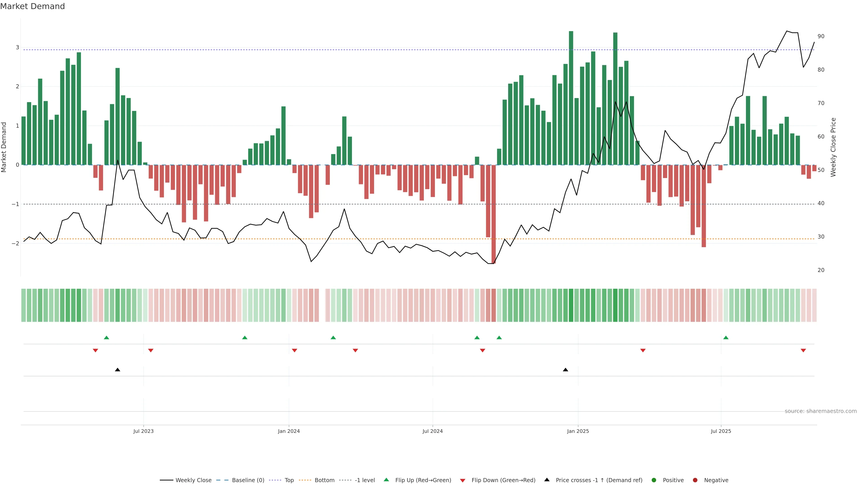Click the source: sharemaestro.com text

tap(821, 411)
